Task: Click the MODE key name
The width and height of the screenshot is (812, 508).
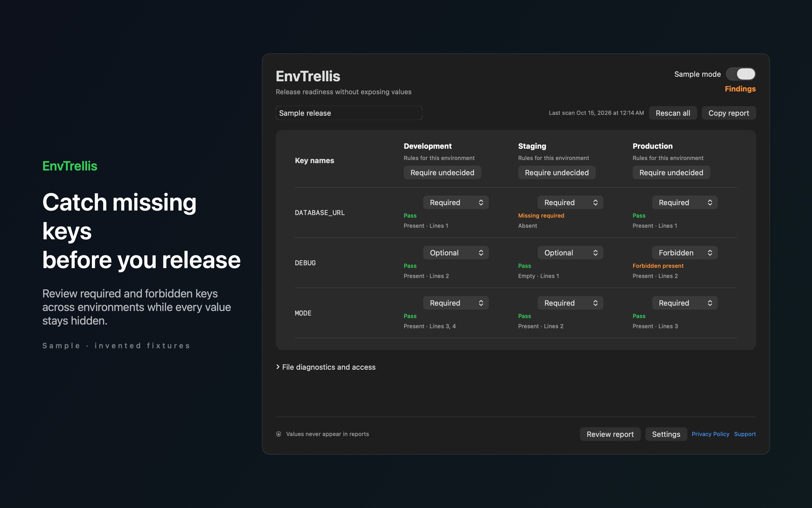Action: point(303,313)
